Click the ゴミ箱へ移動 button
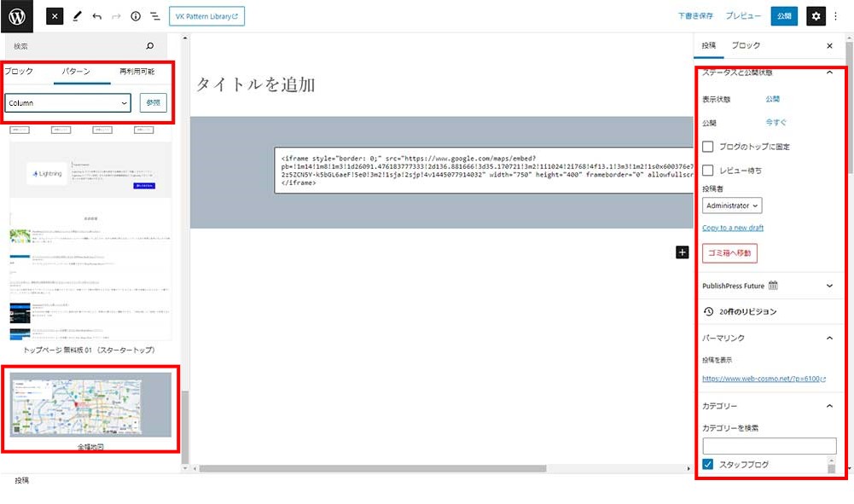 tap(729, 252)
